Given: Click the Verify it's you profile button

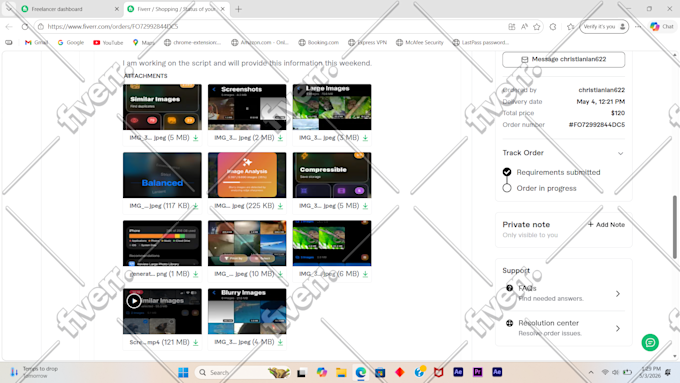Looking at the screenshot, I should [604, 26].
